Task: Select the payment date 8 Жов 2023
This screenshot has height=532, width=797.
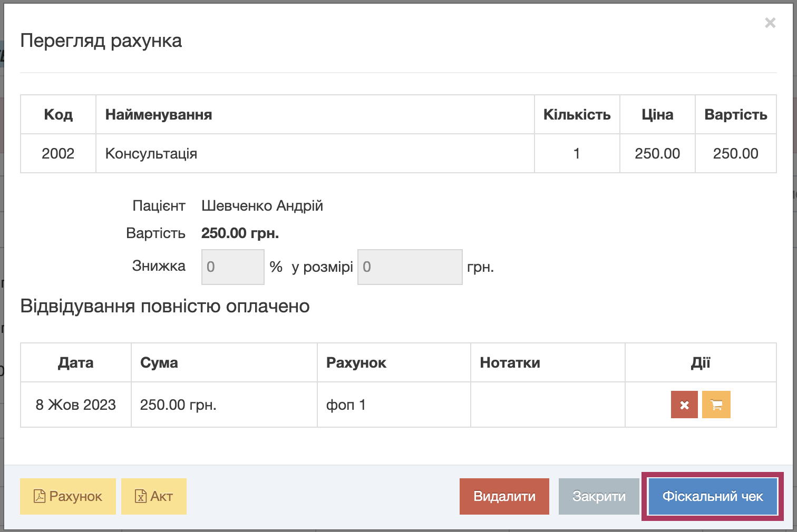Action: click(76, 405)
